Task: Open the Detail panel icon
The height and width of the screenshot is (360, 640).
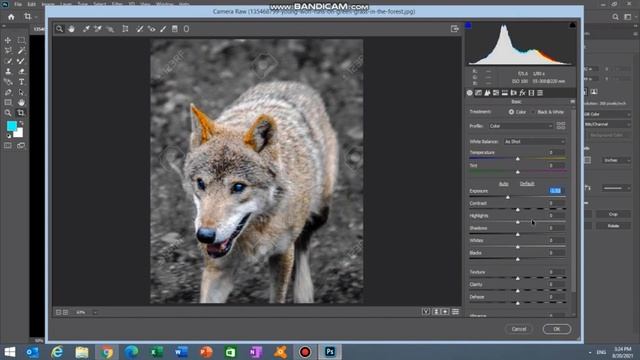Action: (487, 93)
